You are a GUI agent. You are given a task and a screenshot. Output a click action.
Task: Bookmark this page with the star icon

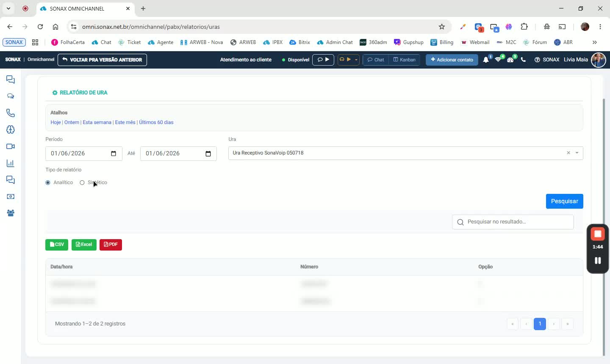[x=442, y=27]
